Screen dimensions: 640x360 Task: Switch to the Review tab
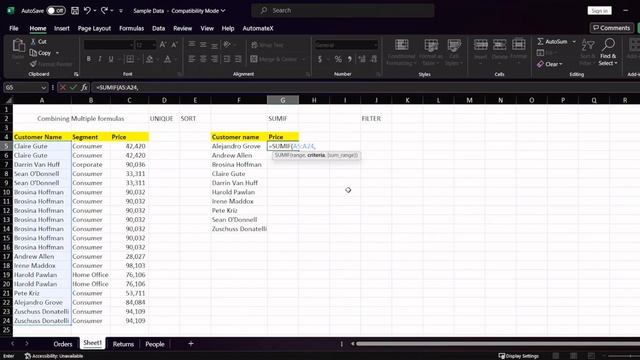(182, 28)
